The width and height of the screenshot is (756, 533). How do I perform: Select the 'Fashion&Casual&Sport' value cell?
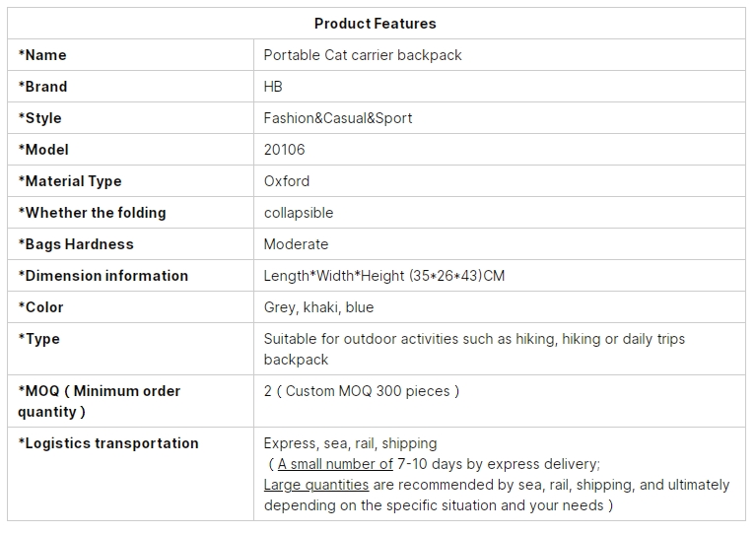(x=500, y=118)
